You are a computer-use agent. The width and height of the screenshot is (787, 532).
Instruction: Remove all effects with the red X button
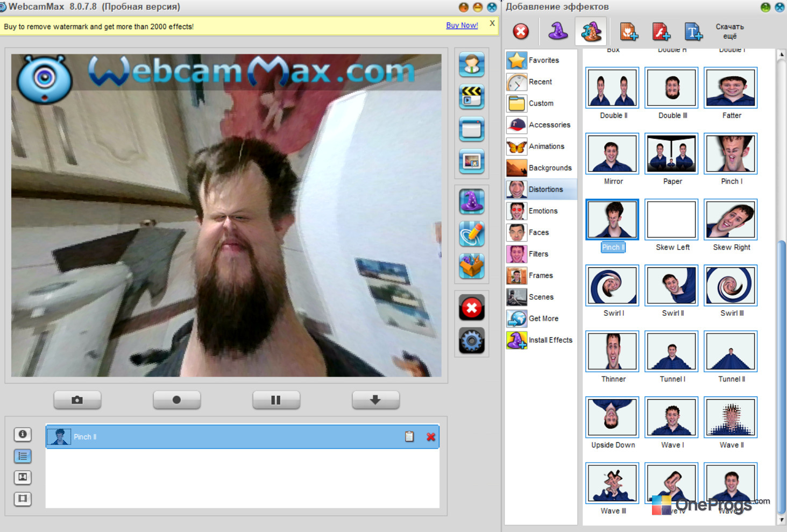pyautogui.click(x=472, y=308)
